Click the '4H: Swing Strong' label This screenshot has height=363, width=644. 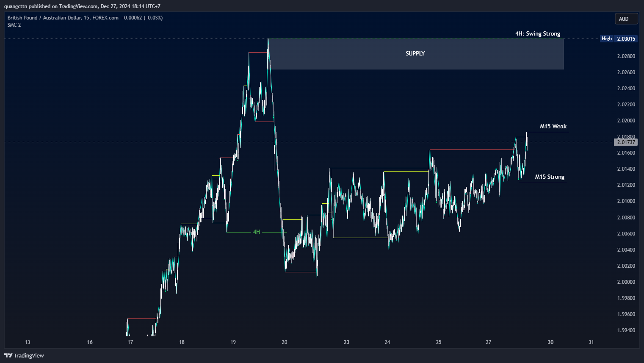(x=537, y=33)
